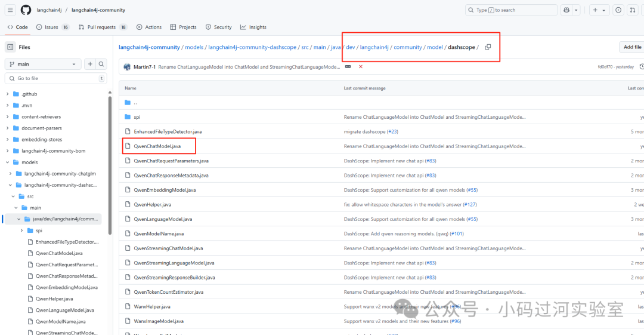Open langchain4j-community breadcrumb link

pos(149,47)
